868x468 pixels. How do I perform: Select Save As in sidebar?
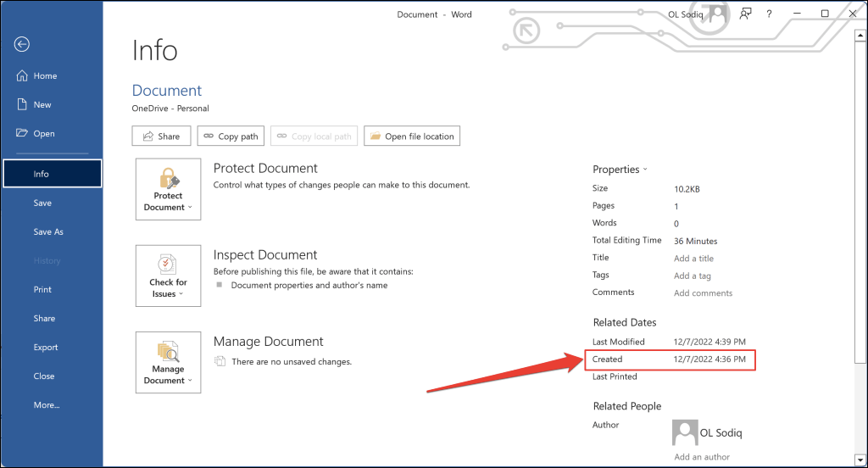click(48, 232)
